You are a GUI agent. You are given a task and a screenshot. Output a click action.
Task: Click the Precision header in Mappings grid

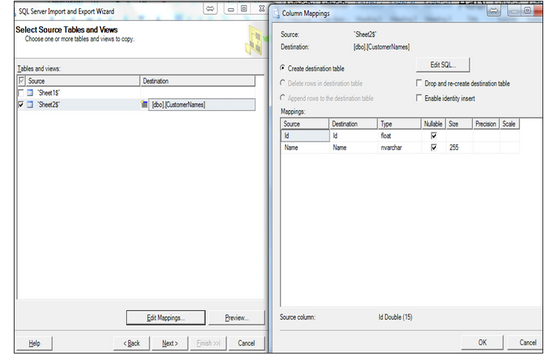pos(486,124)
